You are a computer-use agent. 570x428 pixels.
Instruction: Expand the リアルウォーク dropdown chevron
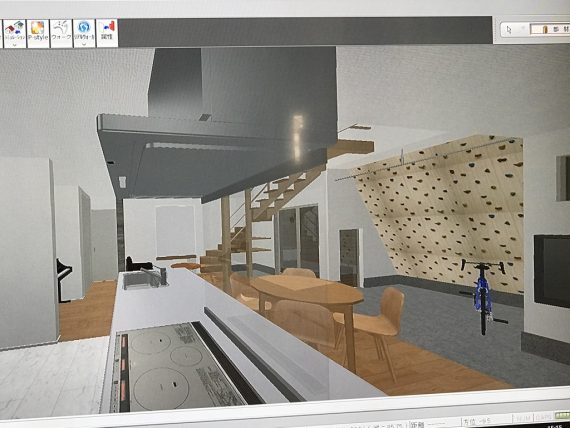click(x=84, y=45)
